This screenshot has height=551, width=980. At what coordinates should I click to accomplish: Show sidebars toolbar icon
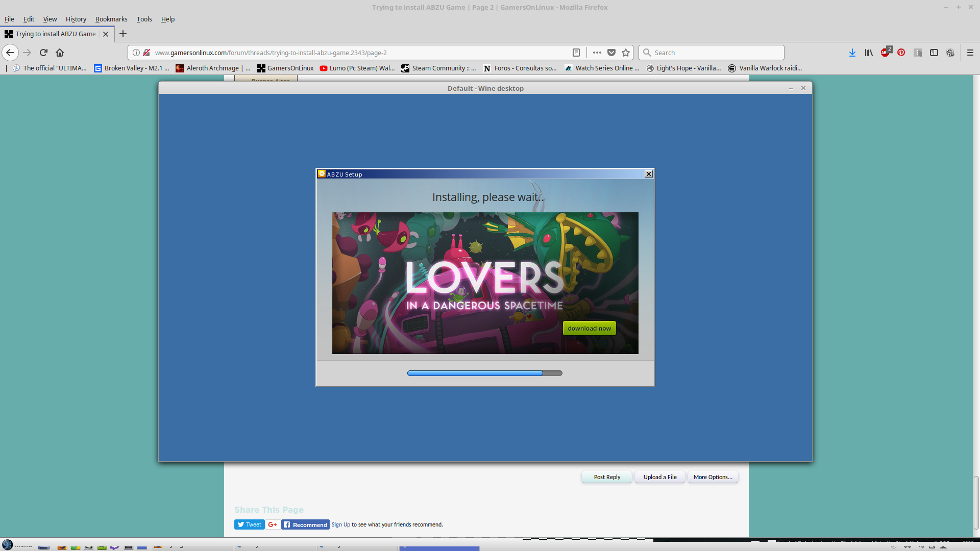934,53
